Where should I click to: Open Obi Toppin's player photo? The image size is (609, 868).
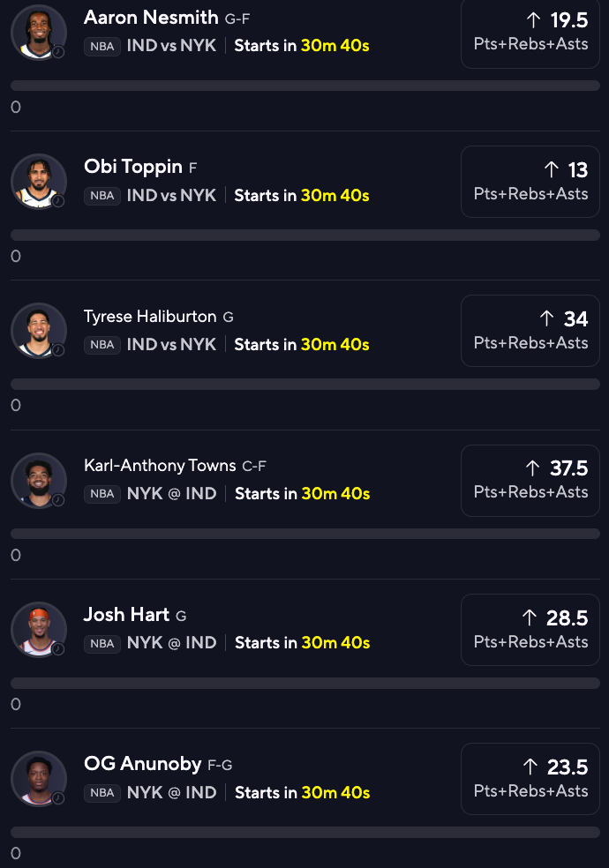pyautogui.click(x=39, y=182)
